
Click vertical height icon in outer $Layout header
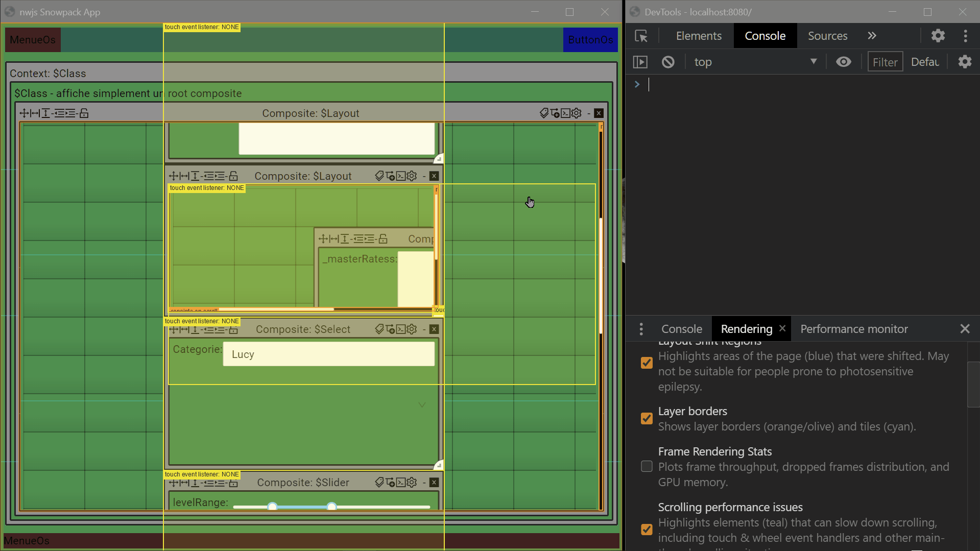[45, 113]
